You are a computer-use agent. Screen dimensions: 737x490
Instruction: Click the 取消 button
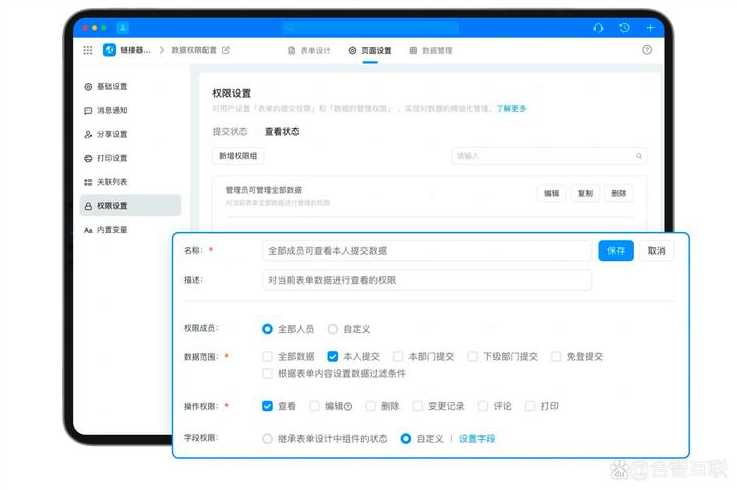click(x=656, y=251)
